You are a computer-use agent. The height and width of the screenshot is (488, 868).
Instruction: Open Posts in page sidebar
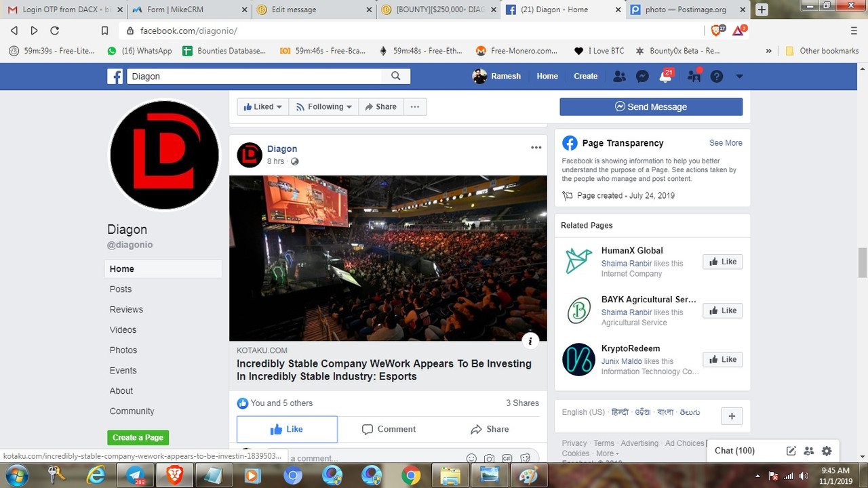click(x=121, y=289)
